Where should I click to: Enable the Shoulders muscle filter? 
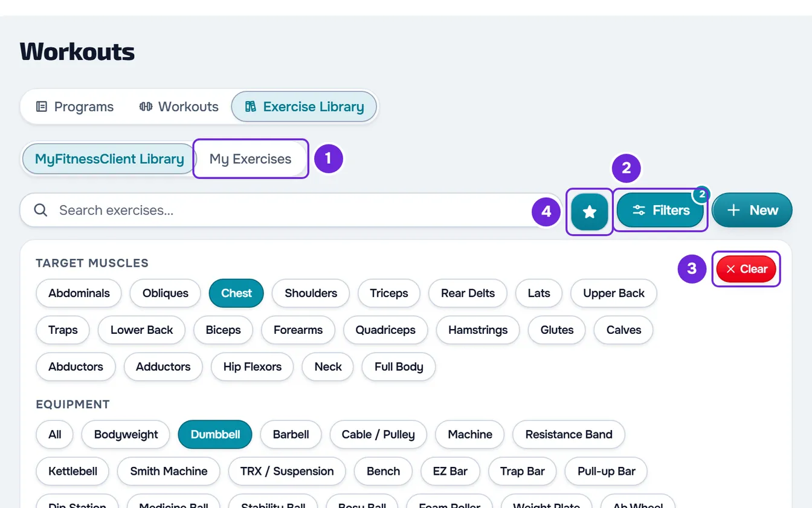[x=311, y=293]
